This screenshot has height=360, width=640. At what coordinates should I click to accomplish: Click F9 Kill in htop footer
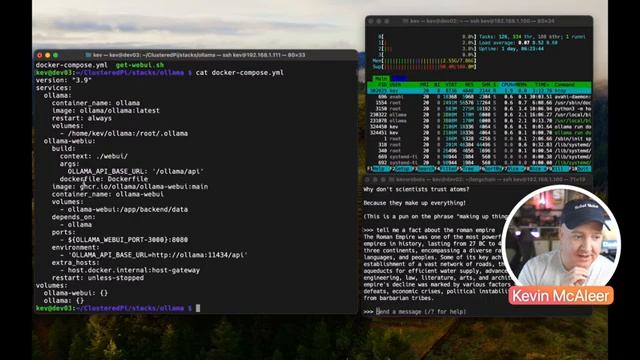pos(560,169)
